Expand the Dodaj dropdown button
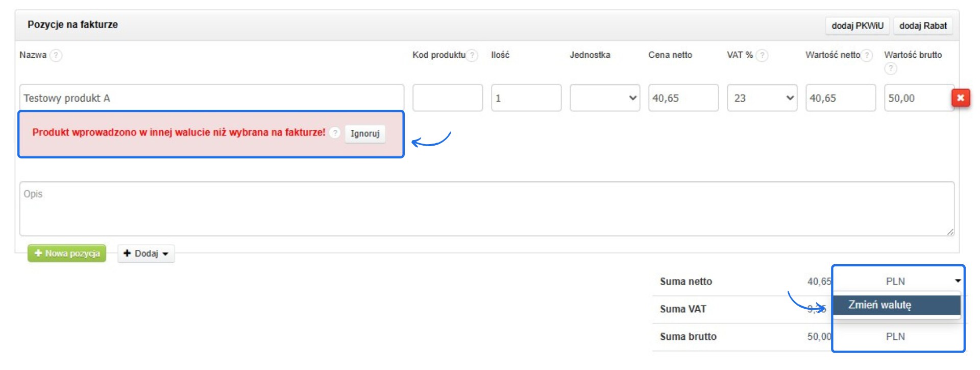Image resolution: width=980 pixels, height=370 pixels. (x=146, y=253)
